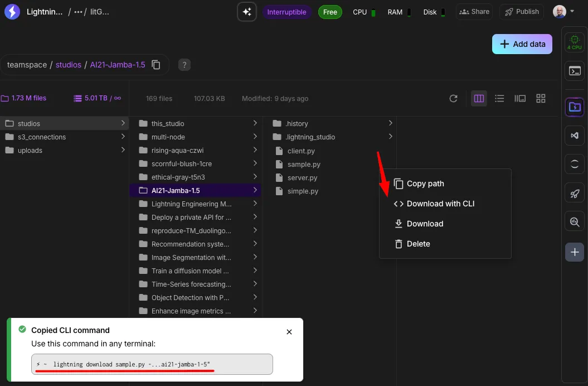Click the question mark help icon
Screen dimensions: 588x386
184,65
